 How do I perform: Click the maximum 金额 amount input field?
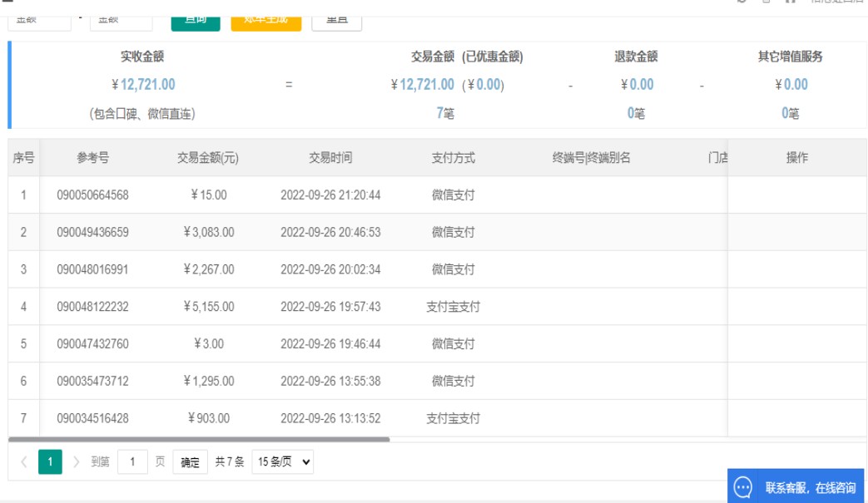(121, 18)
